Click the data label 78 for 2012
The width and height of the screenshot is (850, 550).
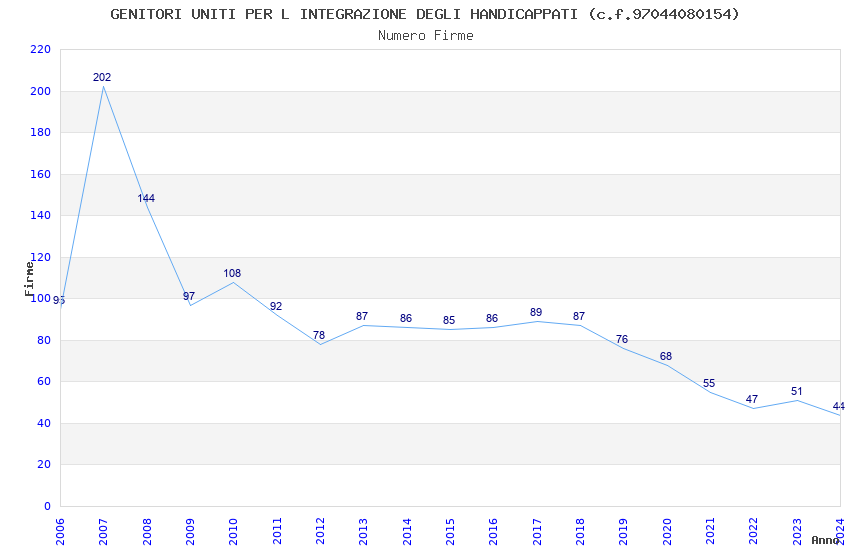[x=319, y=335]
